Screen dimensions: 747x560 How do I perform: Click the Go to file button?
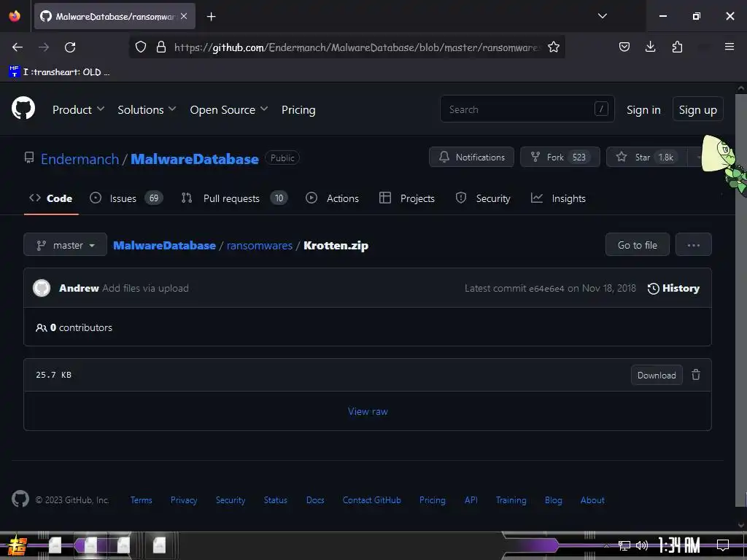[637, 245]
